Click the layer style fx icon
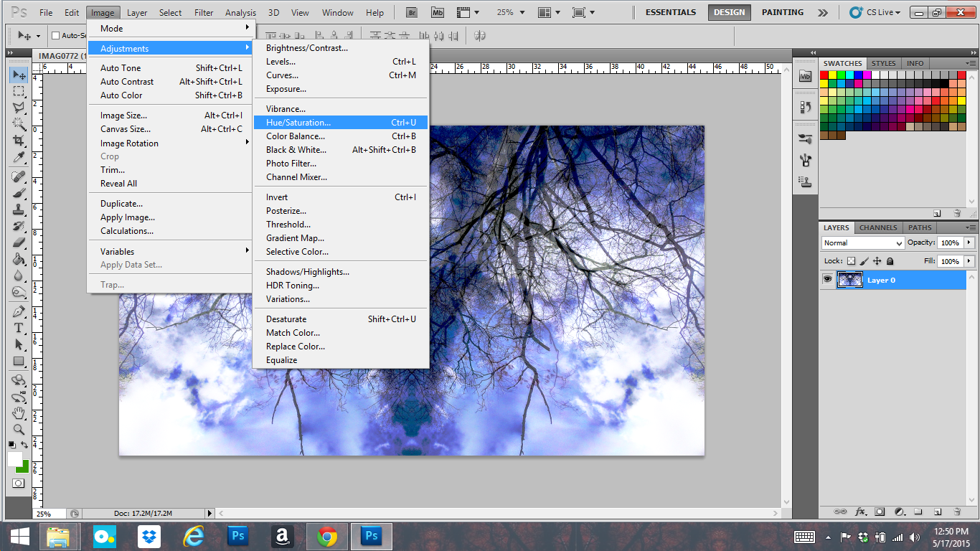 point(861,512)
